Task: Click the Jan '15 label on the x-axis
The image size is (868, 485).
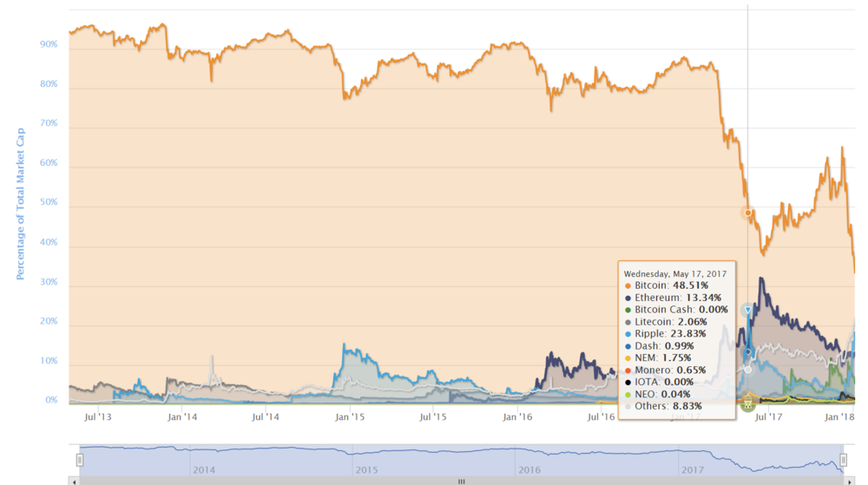Action: point(350,417)
